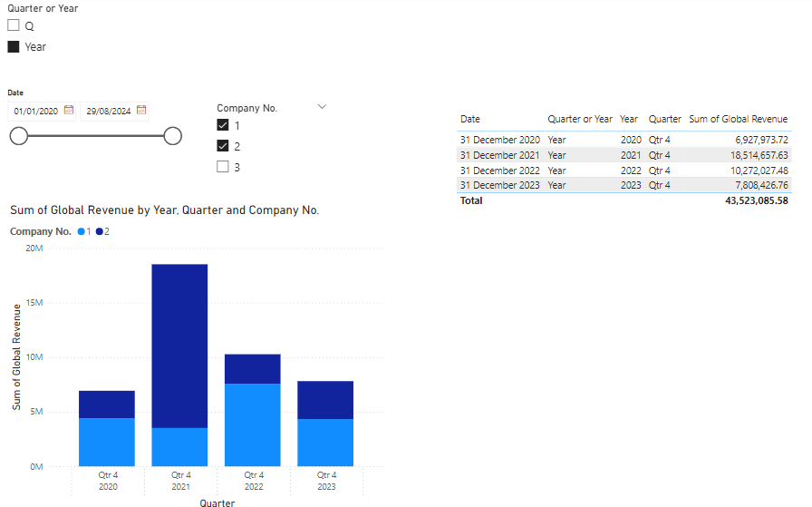Tick the Q checkbox in Quarter or Year slicer
This screenshot has height=507, width=812.
pos(14,24)
